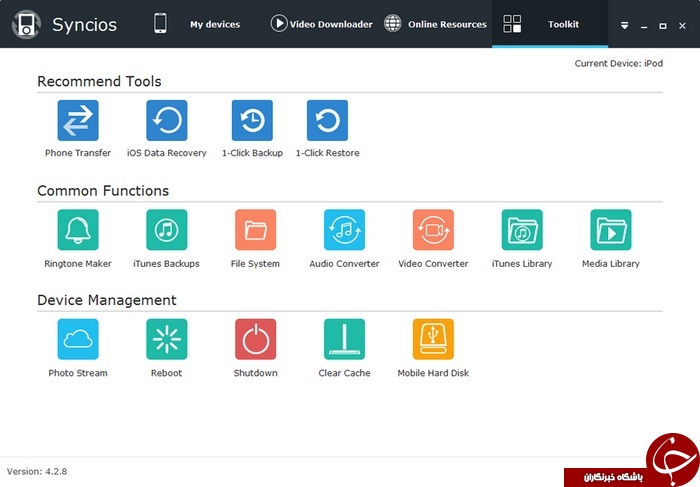700x487 pixels.
Task: Click the 'Device Management' heading
Action: [x=107, y=300]
